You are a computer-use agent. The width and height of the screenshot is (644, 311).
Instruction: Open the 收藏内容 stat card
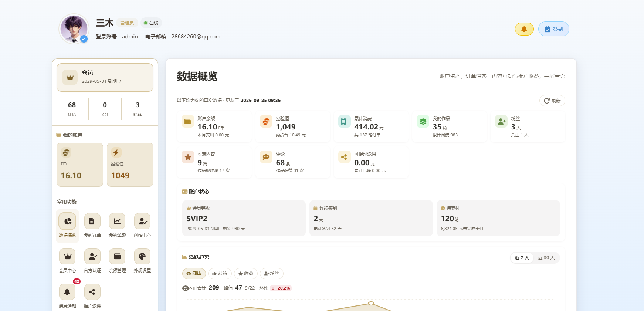214,162
